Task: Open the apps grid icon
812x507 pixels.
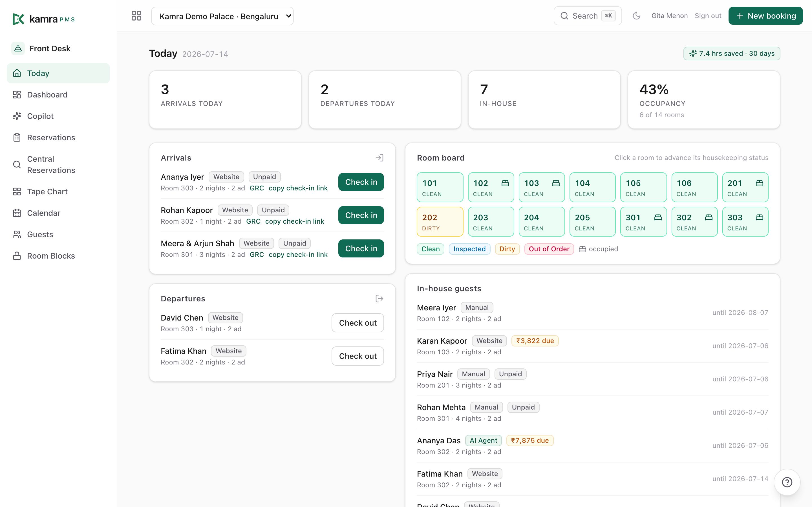Action: (x=136, y=16)
